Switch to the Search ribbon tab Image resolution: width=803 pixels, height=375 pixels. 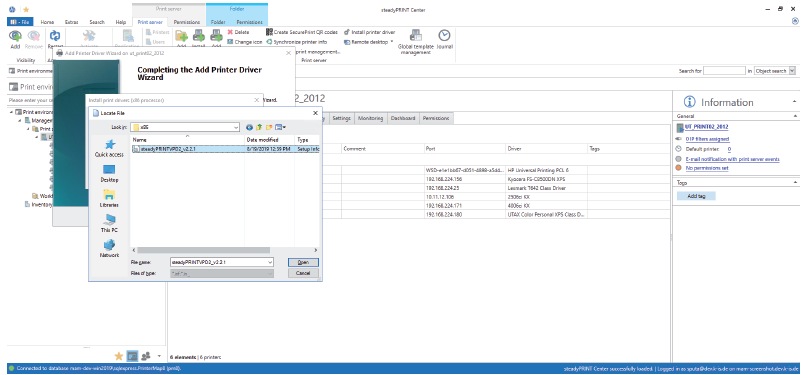coord(97,22)
